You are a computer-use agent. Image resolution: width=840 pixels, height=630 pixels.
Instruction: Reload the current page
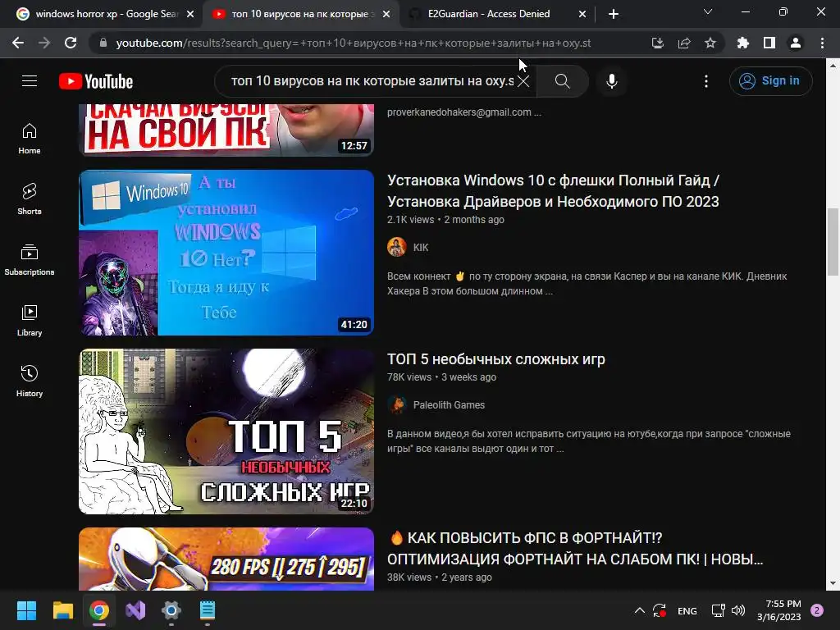(71, 43)
